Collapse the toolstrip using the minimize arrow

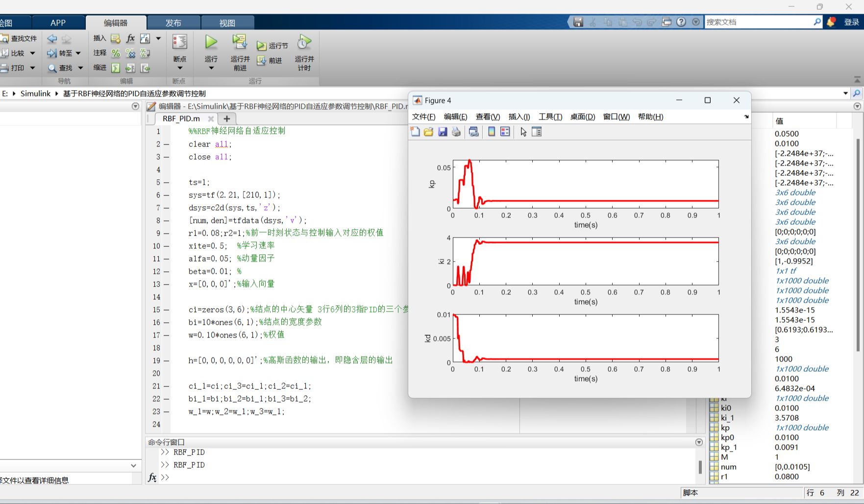[857, 80]
